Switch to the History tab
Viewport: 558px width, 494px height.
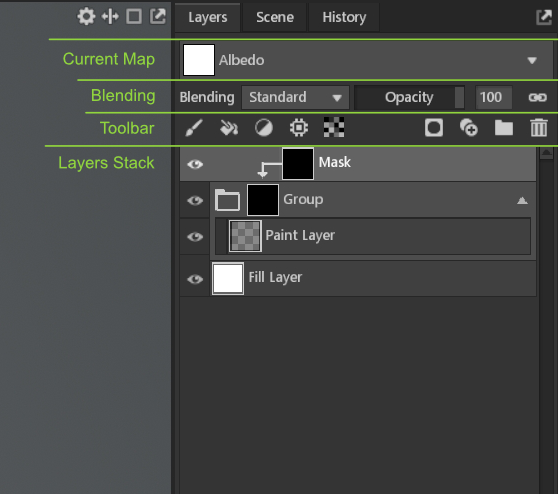point(344,17)
